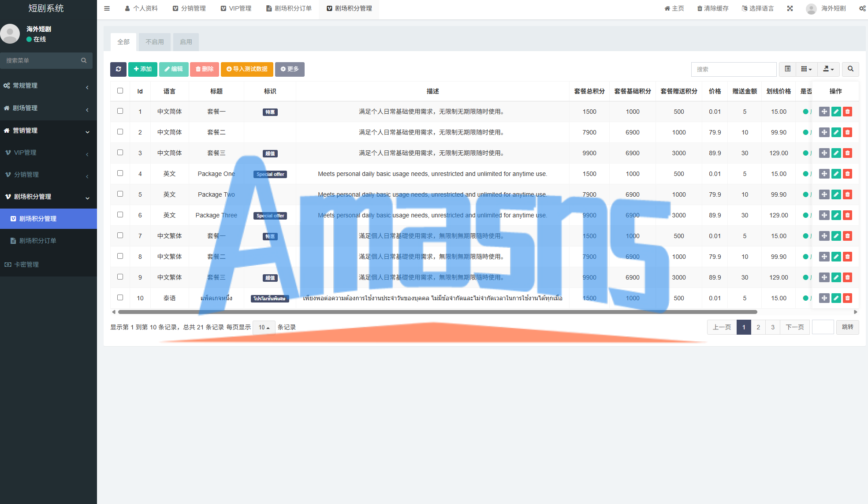The image size is (868, 504).
Task: Check the select-all checkbox in table header
Action: pyautogui.click(x=120, y=91)
